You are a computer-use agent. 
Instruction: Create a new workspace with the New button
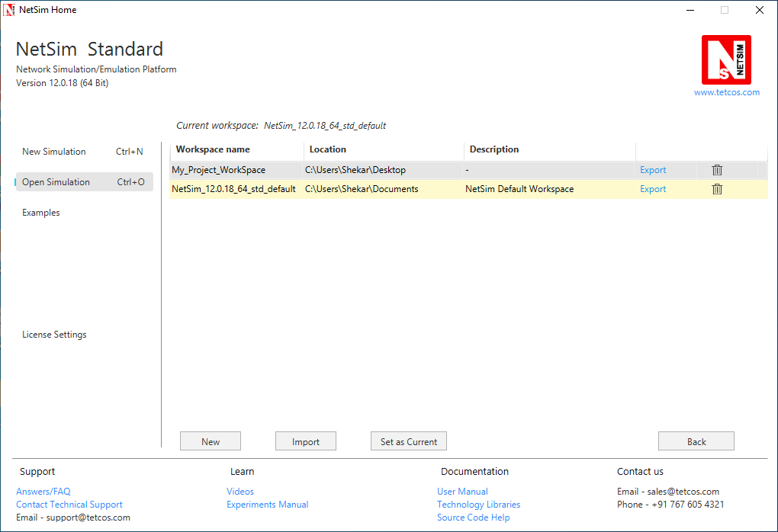tap(210, 441)
